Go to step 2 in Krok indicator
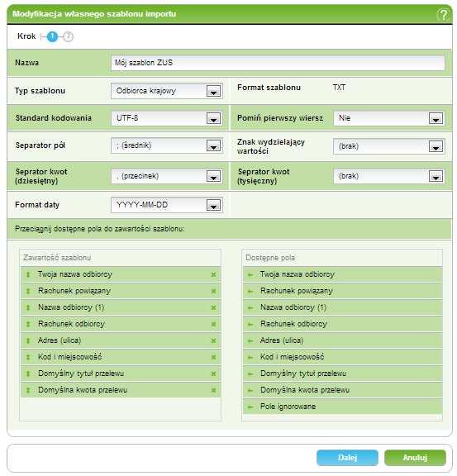The image size is (457, 476). [69, 36]
